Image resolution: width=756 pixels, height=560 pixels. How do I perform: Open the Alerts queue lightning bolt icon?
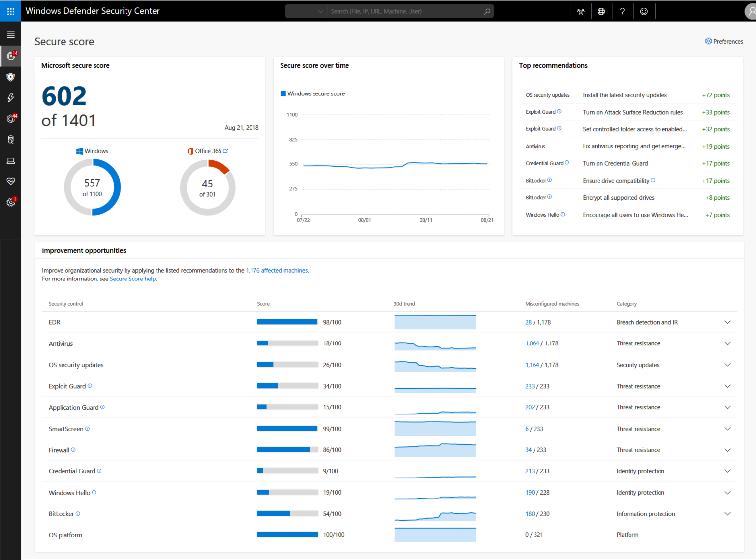tap(10, 98)
